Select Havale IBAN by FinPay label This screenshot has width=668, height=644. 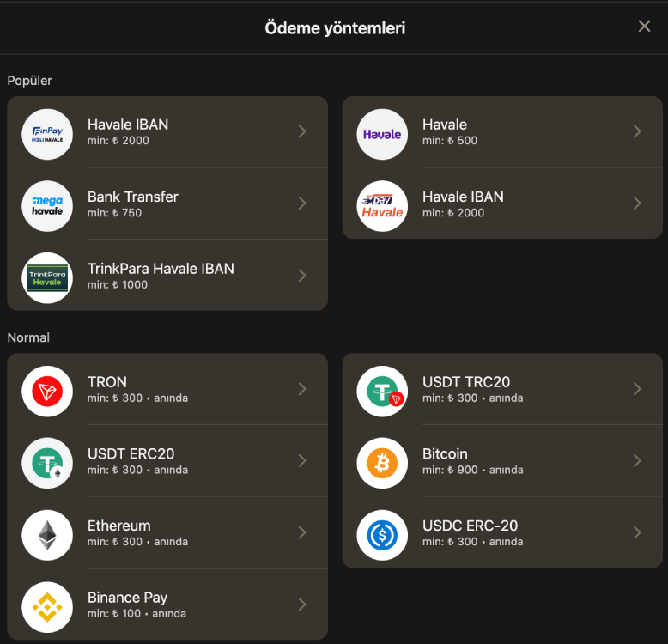click(x=128, y=125)
